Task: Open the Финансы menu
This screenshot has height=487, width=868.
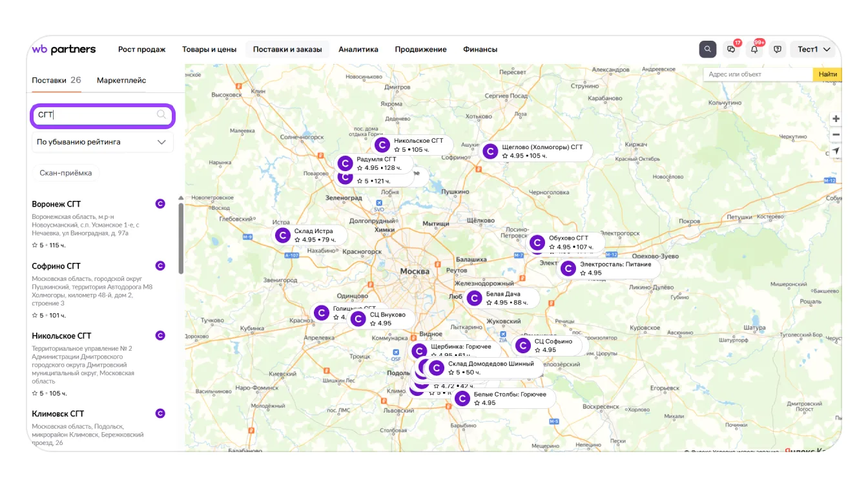Action: click(480, 49)
